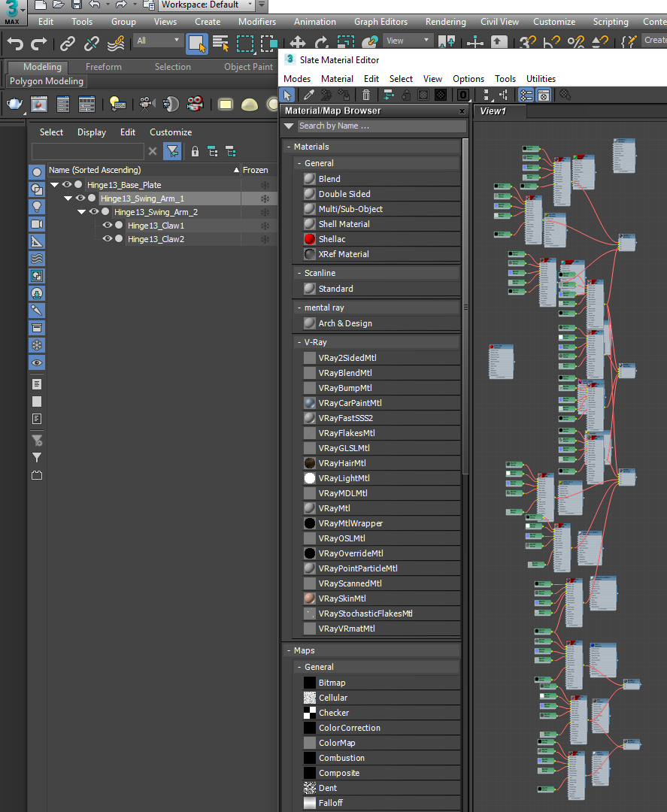Collapse the V-Ray materials group

299,342
